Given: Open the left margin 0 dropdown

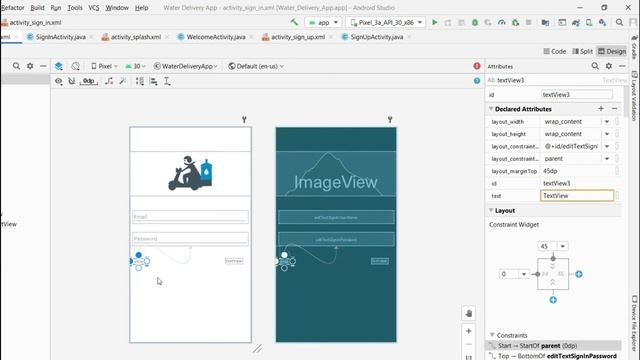Looking at the screenshot, I should [x=524, y=274].
